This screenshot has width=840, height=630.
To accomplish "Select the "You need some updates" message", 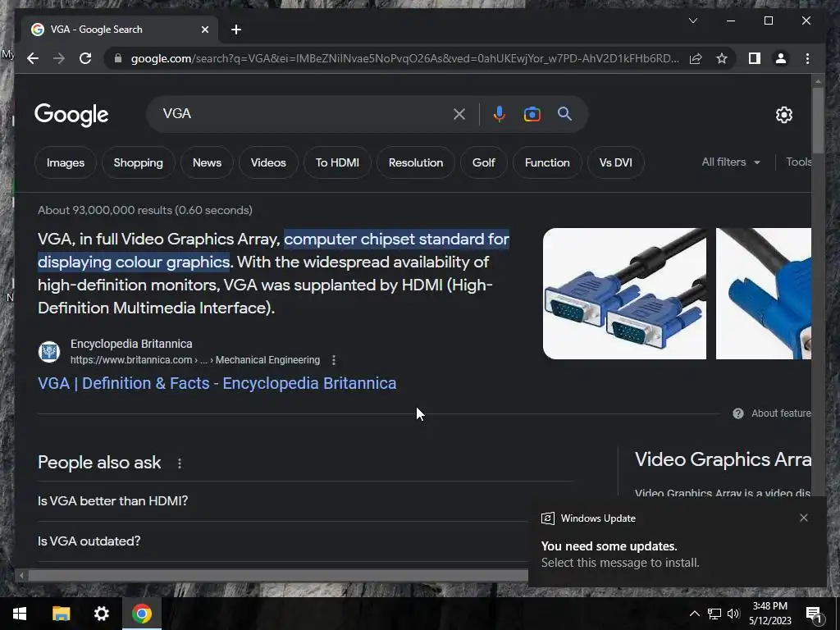I will 609,546.
